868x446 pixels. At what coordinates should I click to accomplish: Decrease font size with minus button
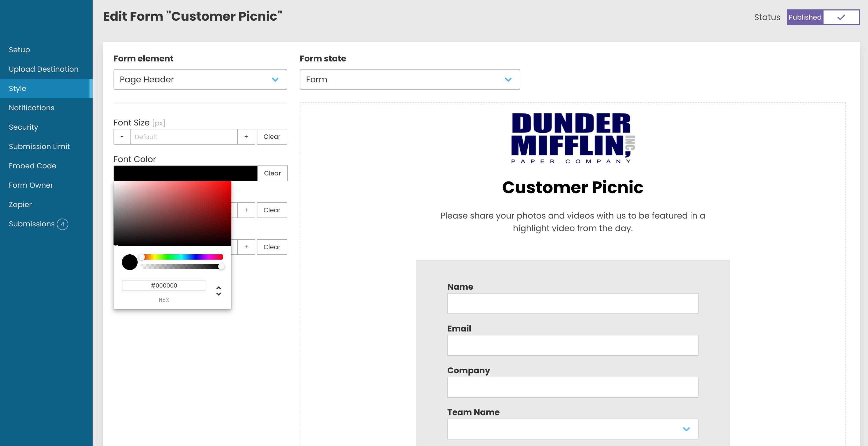click(122, 137)
